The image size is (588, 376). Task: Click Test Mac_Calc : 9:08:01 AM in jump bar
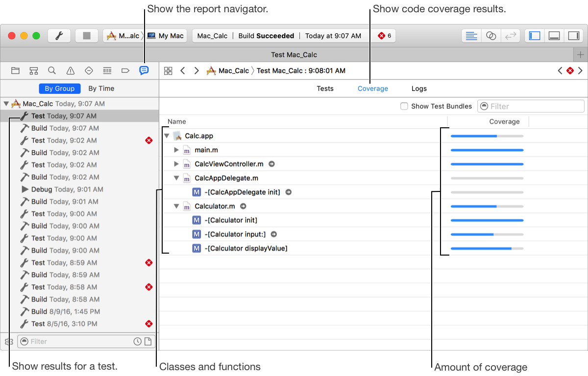[301, 70]
